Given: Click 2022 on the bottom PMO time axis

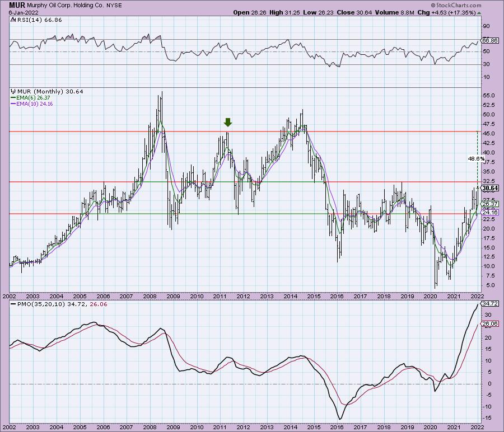Looking at the screenshot, I should [477, 427].
